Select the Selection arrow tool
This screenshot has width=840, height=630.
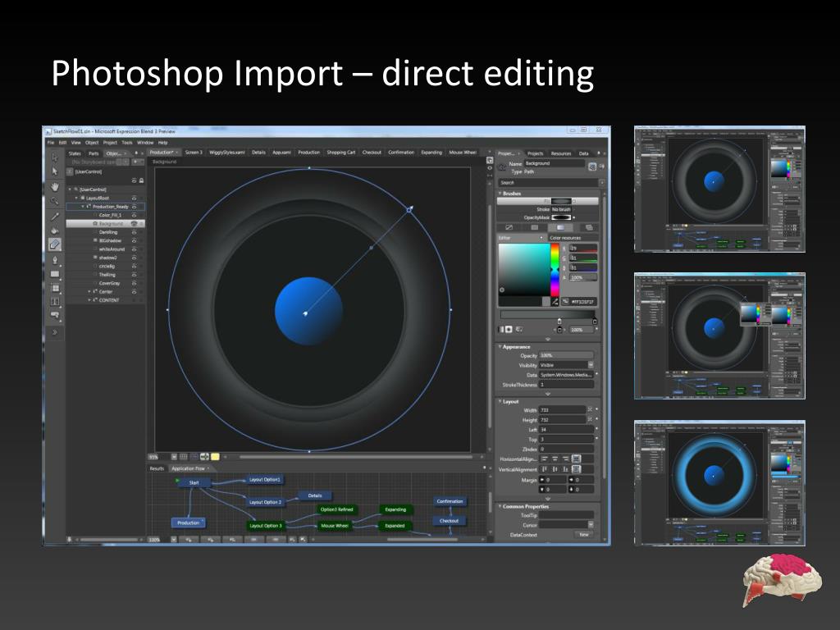click(x=55, y=157)
